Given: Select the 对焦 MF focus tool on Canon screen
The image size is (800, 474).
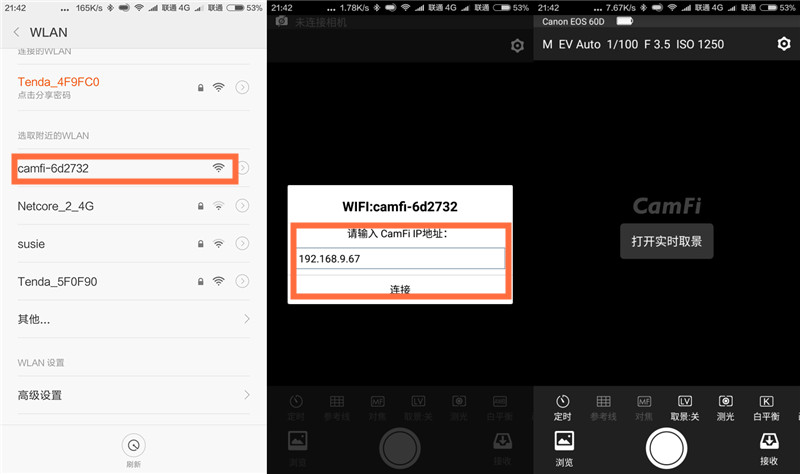Looking at the screenshot, I should [644, 408].
